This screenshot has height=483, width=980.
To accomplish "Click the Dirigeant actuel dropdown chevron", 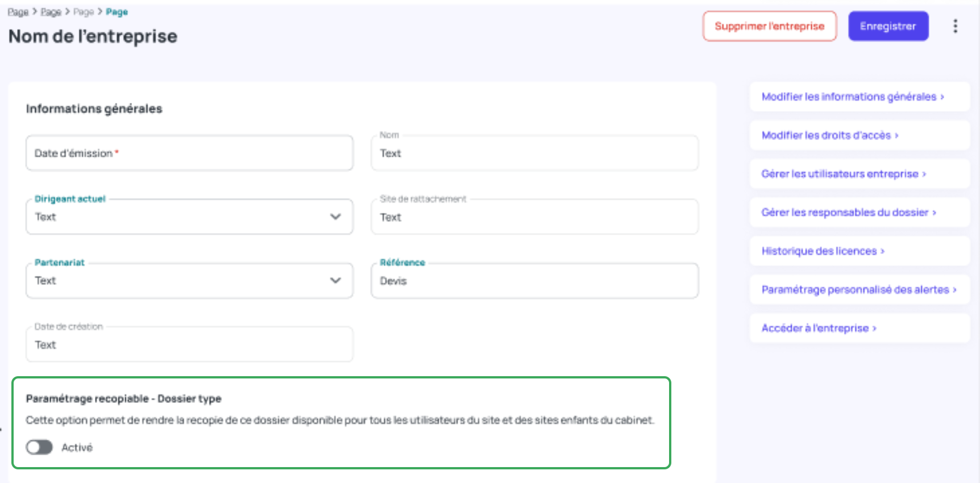I will pyautogui.click(x=335, y=216).
